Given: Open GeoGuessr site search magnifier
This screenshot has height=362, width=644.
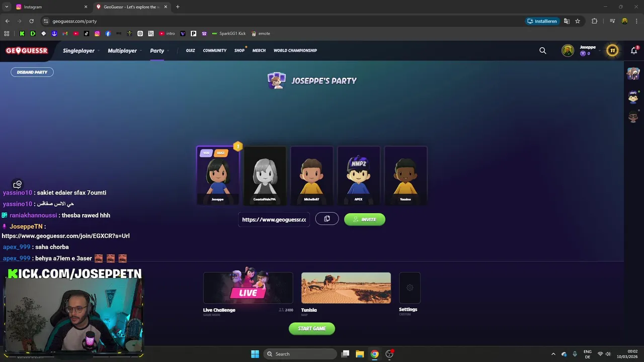Looking at the screenshot, I should point(543,50).
